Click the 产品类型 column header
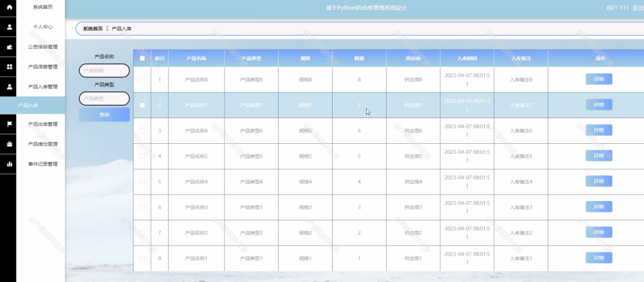Image resolution: width=644 pixels, height=282 pixels. coord(251,58)
